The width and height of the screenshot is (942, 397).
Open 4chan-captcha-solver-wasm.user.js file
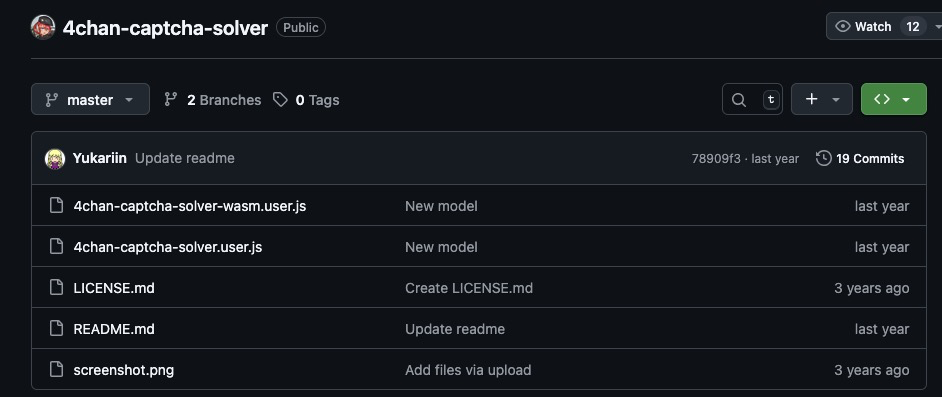[190, 206]
